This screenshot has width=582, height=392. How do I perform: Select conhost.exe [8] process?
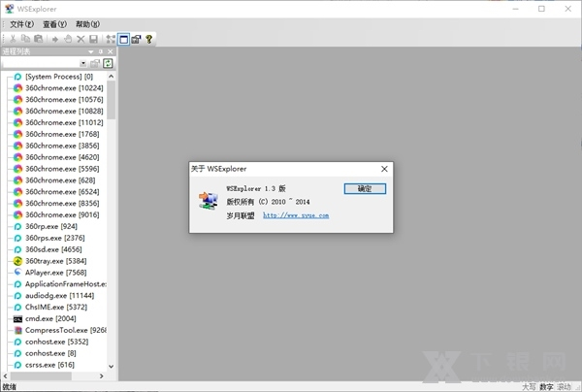(x=50, y=353)
